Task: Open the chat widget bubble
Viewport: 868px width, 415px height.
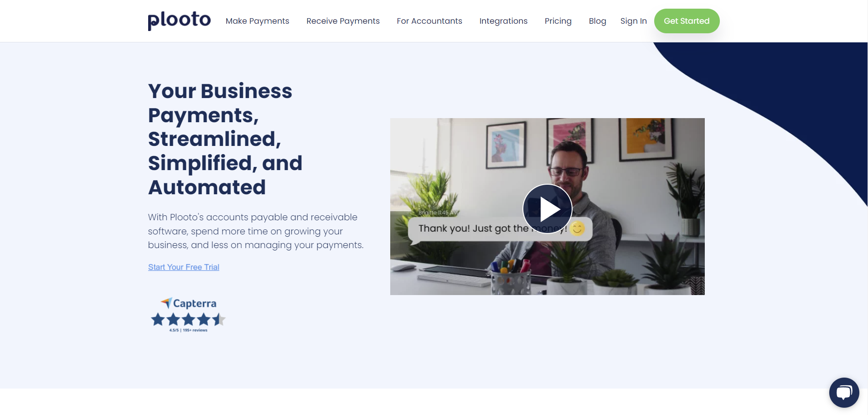Action: [844, 393]
